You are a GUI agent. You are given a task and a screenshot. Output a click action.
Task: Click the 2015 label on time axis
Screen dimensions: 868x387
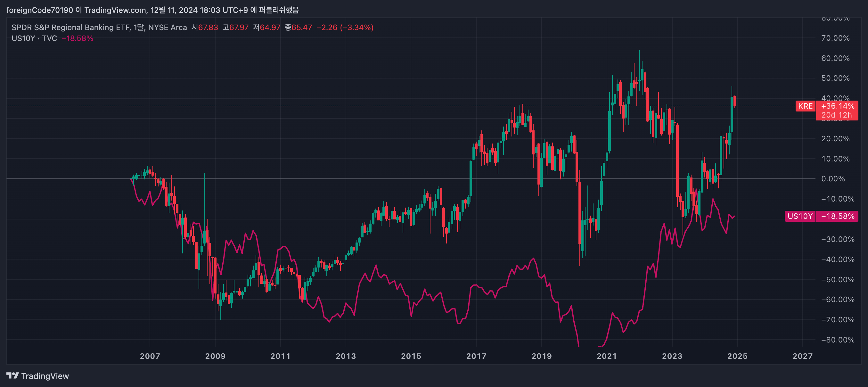411,356
